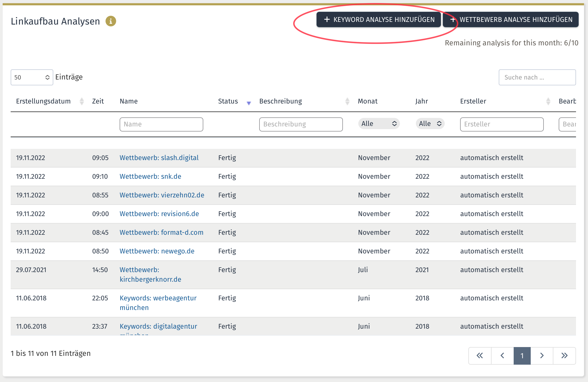Click the info icon next to Linkaufbau Analysen
Screen dimensions: 588x382
click(x=111, y=21)
